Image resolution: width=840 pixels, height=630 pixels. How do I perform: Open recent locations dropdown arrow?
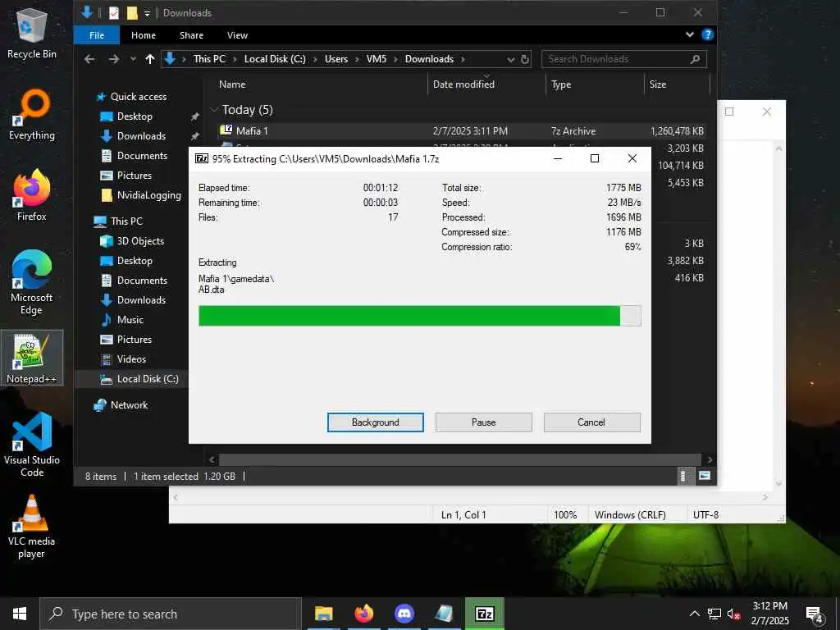133,59
